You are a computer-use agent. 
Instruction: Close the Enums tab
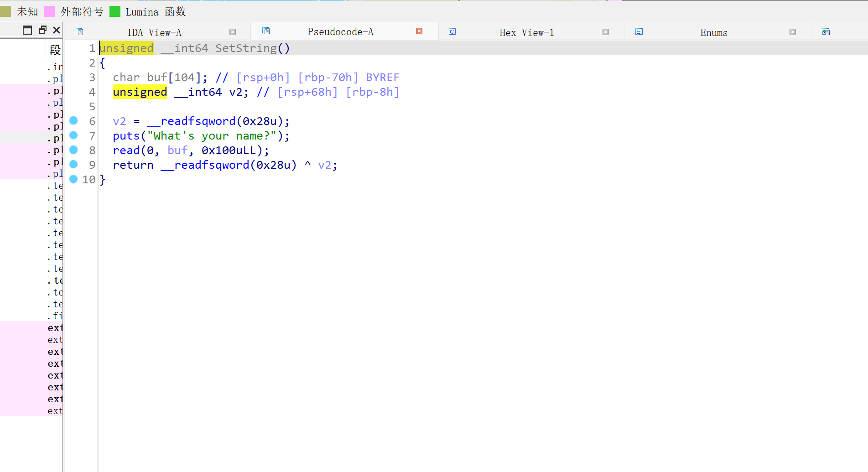pyautogui.click(x=793, y=32)
